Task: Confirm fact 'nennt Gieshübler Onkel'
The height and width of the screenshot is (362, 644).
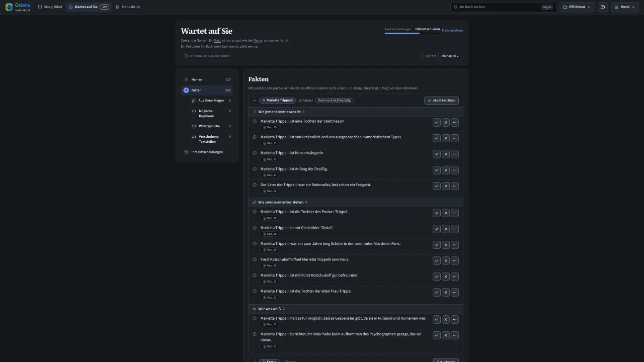Action: click(x=436, y=229)
